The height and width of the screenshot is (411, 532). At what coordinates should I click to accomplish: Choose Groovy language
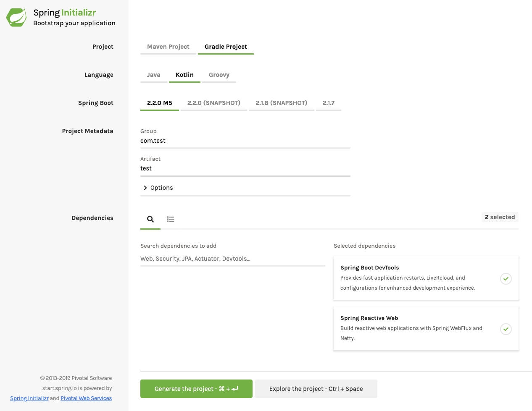(219, 75)
